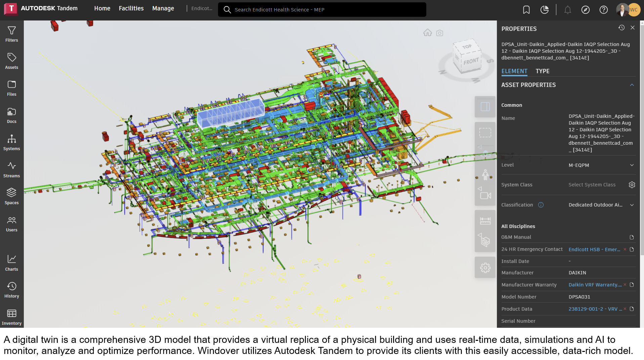Open the Daikin VRF Warranty link
The width and height of the screenshot is (644, 360).
595,285
